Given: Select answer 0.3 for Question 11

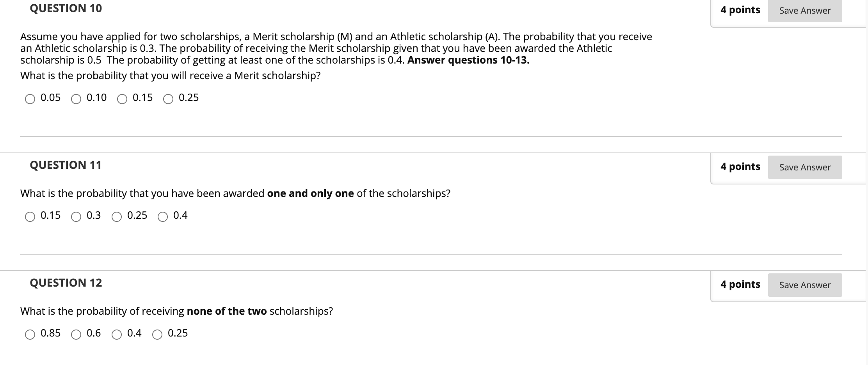Looking at the screenshot, I should (x=76, y=217).
